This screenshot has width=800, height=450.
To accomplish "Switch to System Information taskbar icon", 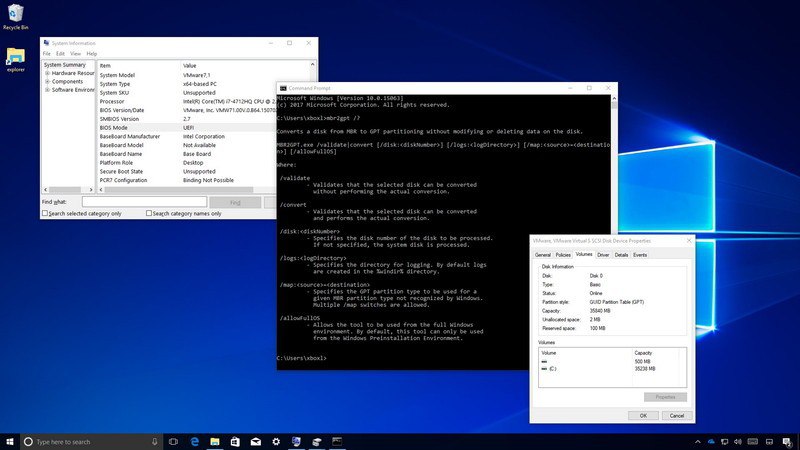I will click(x=296, y=442).
